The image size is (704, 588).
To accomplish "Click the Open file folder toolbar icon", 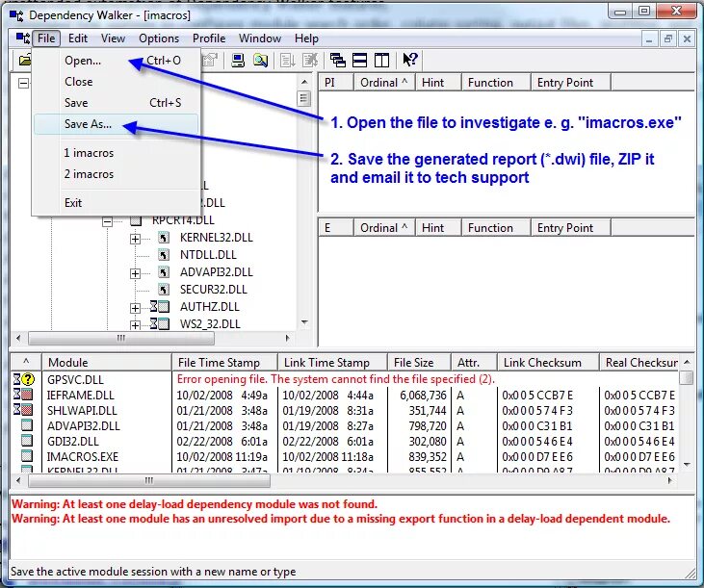I will (x=25, y=60).
